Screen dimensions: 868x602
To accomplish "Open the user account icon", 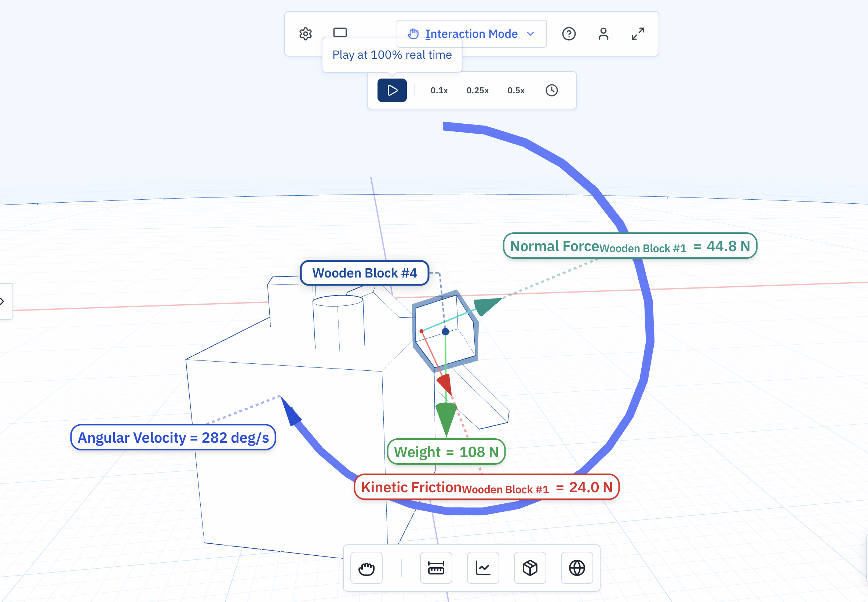I will 603,34.
